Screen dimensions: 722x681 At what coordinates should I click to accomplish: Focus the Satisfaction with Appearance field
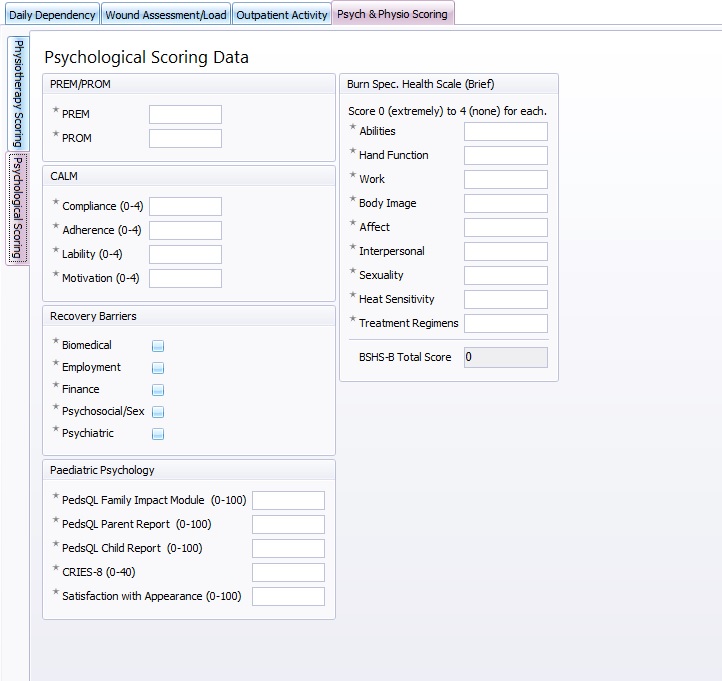(288, 596)
